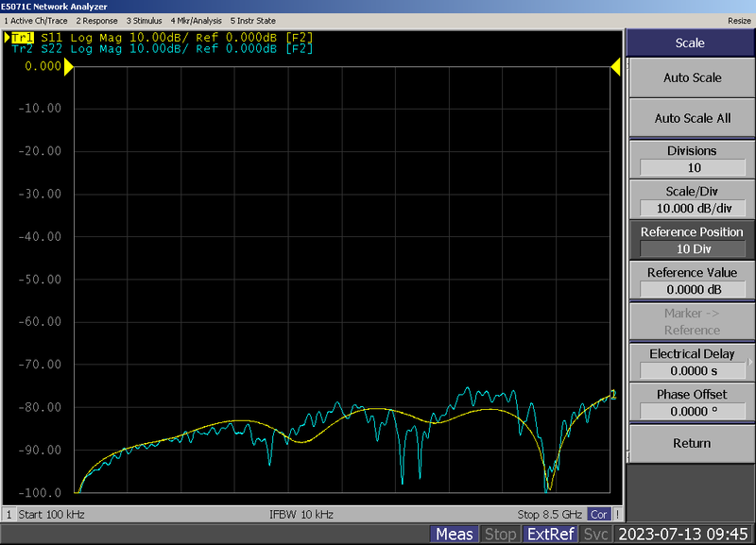Toggle the Meas status indicator
The width and height of the screenshot is (756, 545).
[455, 535]
